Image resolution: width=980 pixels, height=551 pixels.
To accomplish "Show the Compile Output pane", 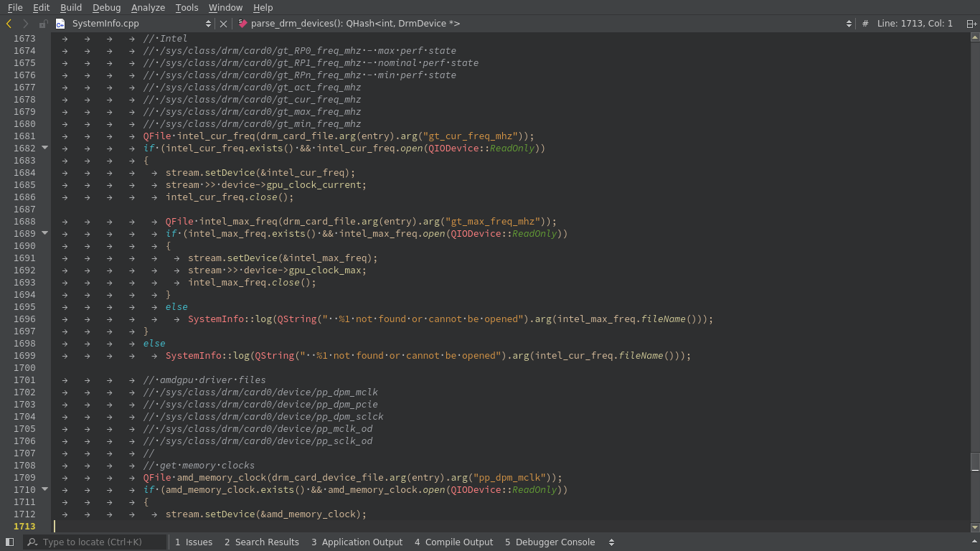I will [453, 542].
